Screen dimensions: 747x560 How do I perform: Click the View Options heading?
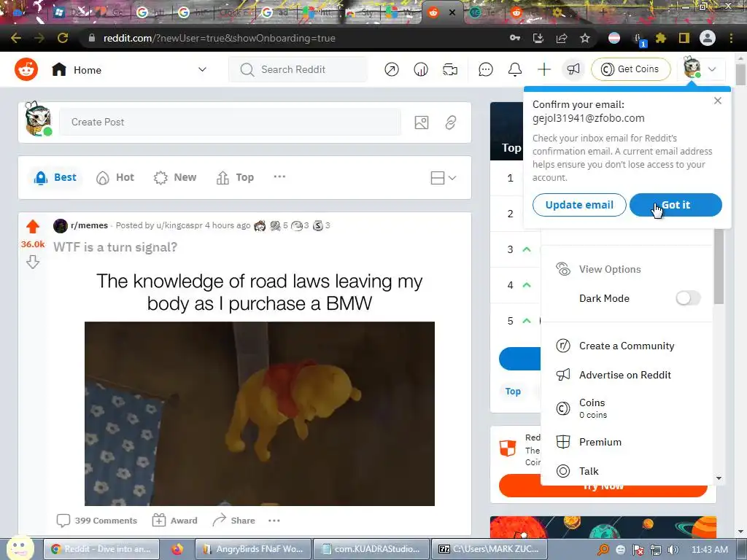coord(610,269)
